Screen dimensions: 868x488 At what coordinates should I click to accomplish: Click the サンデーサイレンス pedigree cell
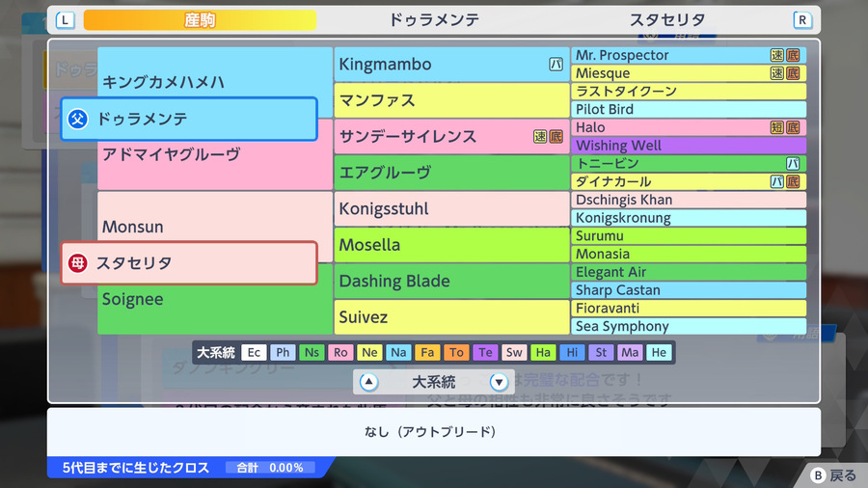tap(451, 137)
